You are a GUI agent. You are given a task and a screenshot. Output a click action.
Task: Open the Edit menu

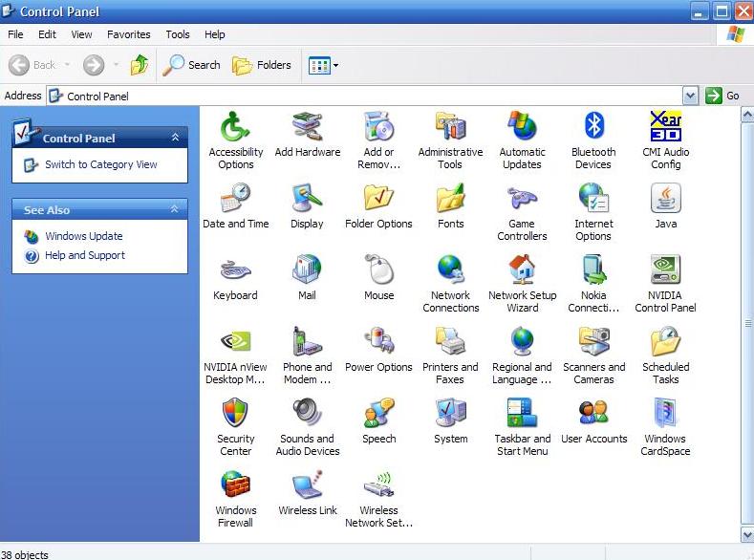tap(47, 34)
